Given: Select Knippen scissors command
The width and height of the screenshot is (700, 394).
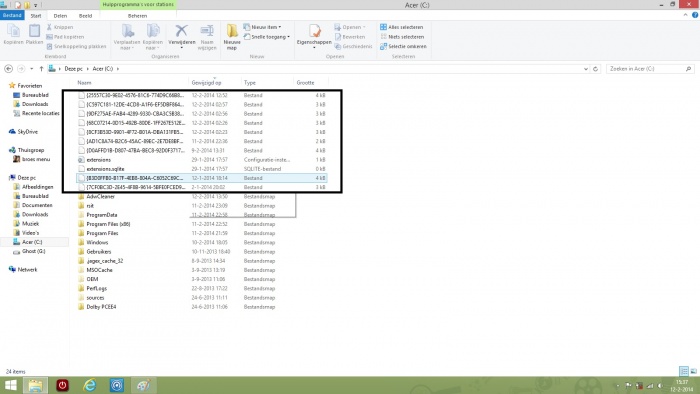Looking at the screenshot, I should click(60, 27).
